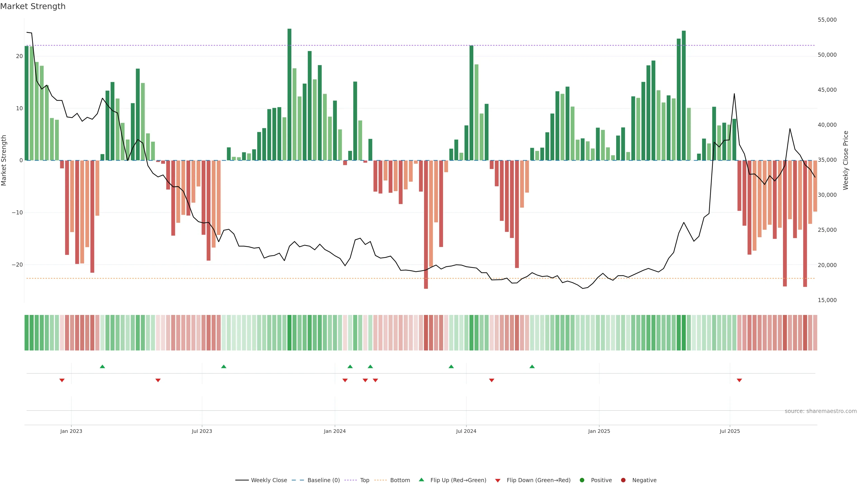
Task: Select the Flip Up triangle in June 2024
Action: tap(451, 366)
